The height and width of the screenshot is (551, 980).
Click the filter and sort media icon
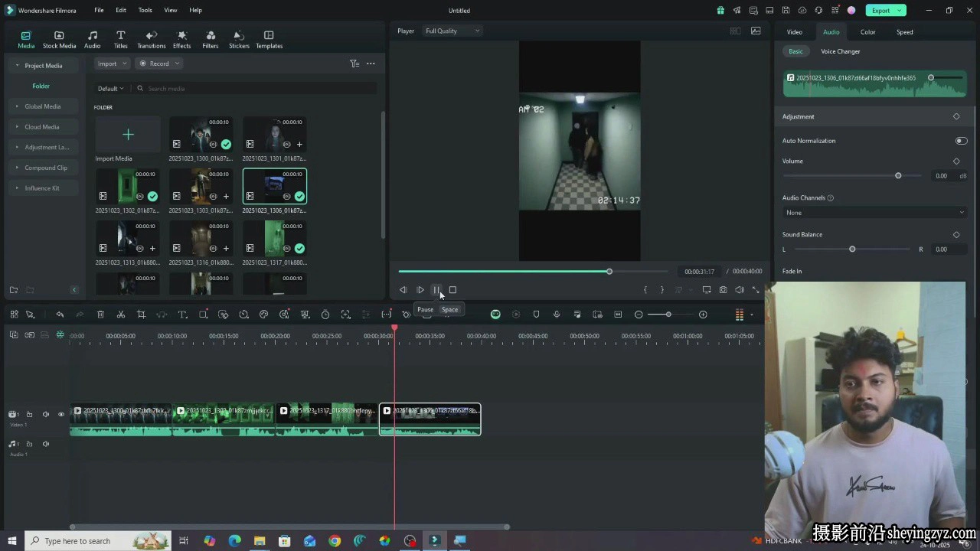coord(354,64)
